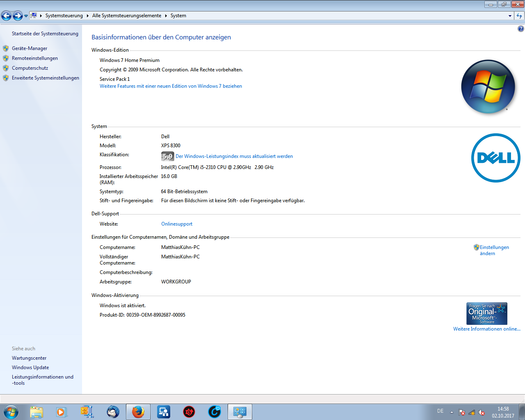
Task: Open Windows Update in sidebar
Action: 30,367
